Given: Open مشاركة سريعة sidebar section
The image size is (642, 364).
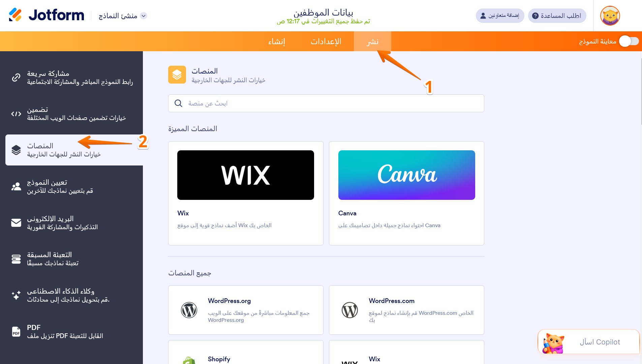Looking at the screenshot, I should tap(74, 78).
